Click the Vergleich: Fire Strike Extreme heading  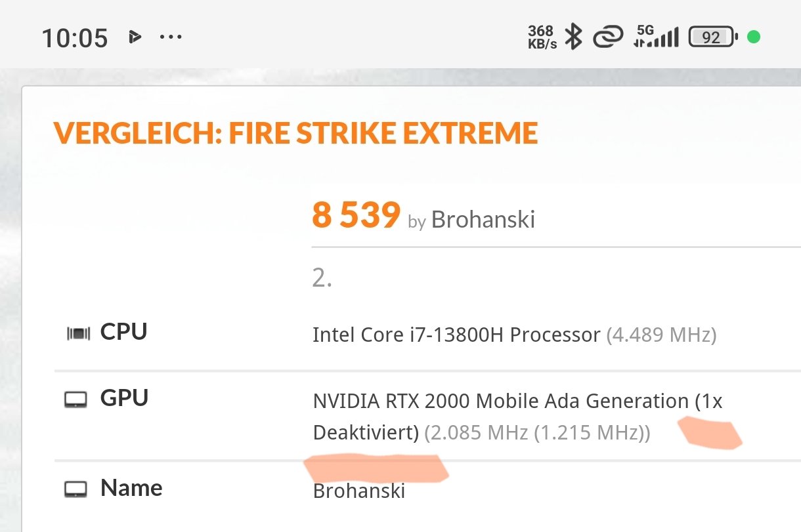tap(295, 133)
